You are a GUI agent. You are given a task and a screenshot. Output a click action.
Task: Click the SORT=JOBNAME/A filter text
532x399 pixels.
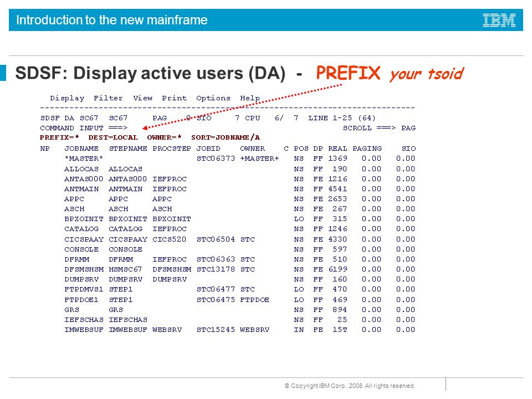point(226,138)
